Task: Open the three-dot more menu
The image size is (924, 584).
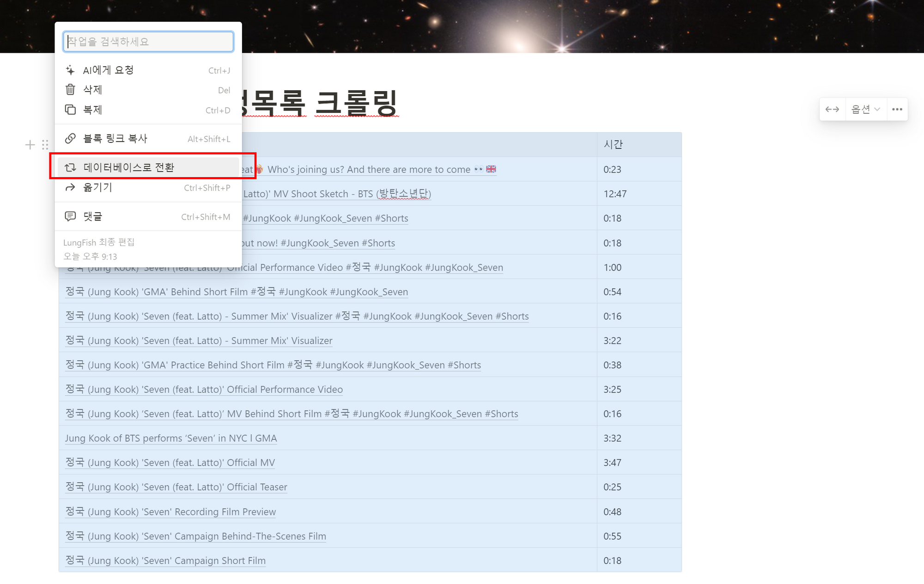Action: pos(897,110)
